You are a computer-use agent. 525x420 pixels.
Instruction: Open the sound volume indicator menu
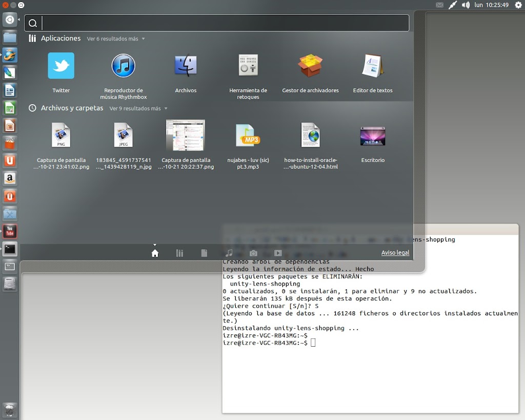click(x=466, y=5)
